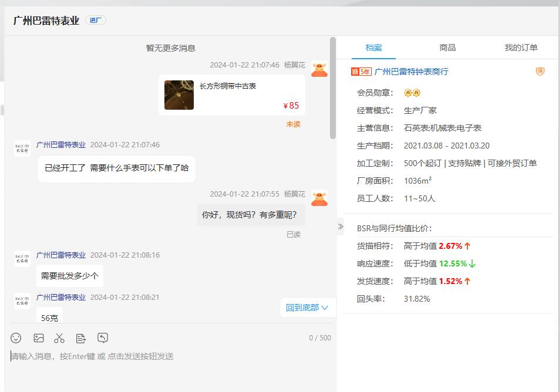This screenshot has height=392, width=559.
Task: Click sender name 广州巴雷特表业 at 21:08:16
Action: point(61,255)
